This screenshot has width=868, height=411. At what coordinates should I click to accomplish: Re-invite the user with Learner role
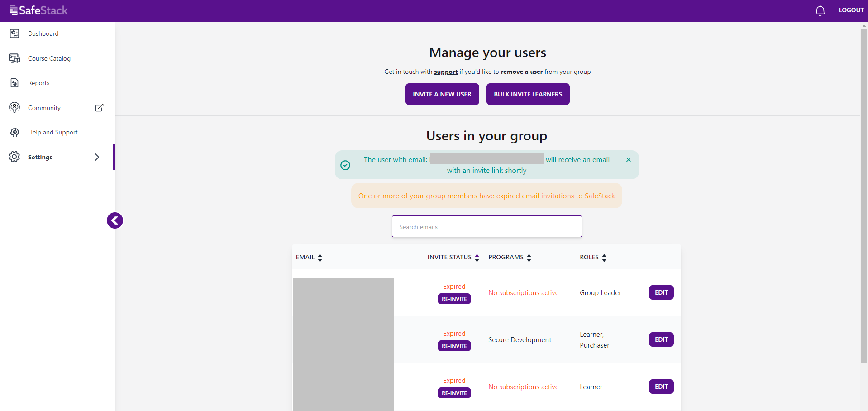pyautogui.click(x=454, y=393)
